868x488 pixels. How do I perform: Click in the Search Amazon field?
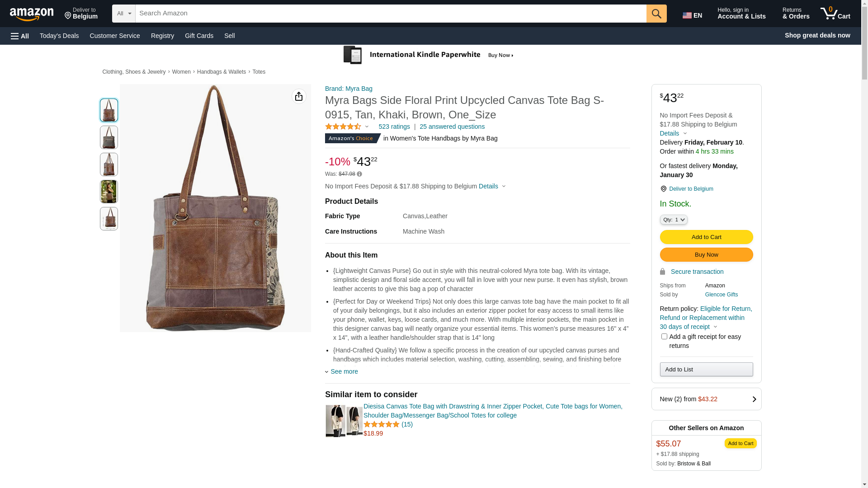[391, 14]
